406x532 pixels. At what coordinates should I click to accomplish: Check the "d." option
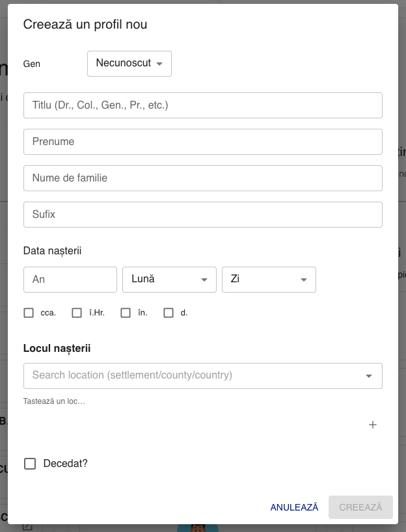[169, 312]
